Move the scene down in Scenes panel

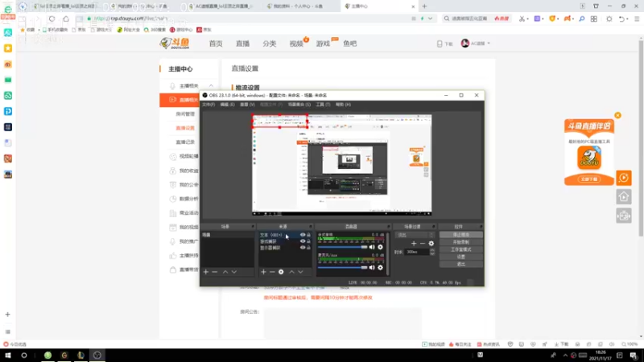coord(234,272)
